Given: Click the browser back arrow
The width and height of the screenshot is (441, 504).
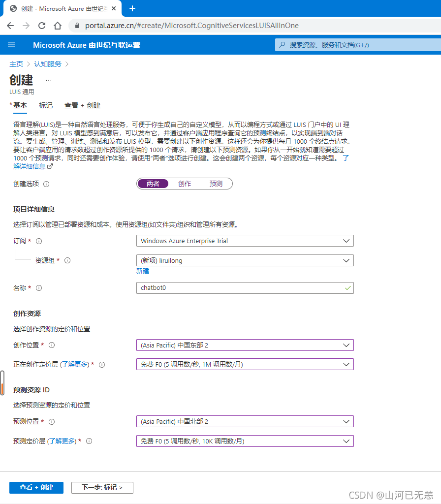Looking at the screenshot, I should (x=10, y=26).
